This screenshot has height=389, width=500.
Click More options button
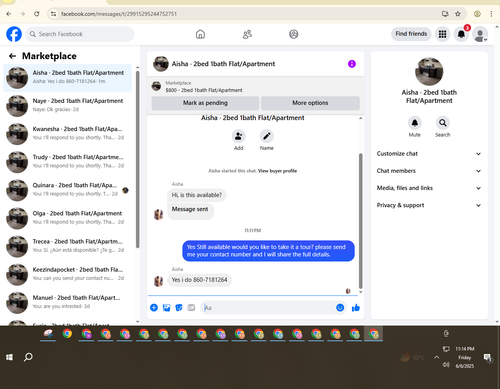point(310,103)
